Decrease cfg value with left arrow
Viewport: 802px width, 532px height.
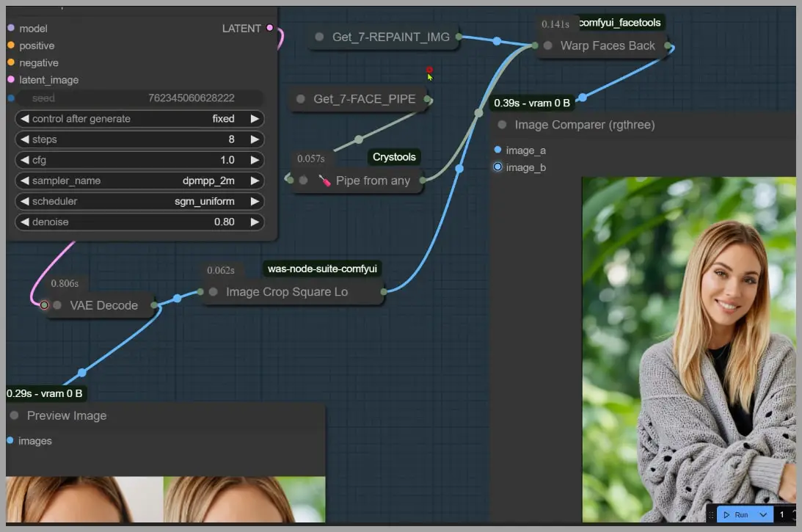(x=24, y=160)
